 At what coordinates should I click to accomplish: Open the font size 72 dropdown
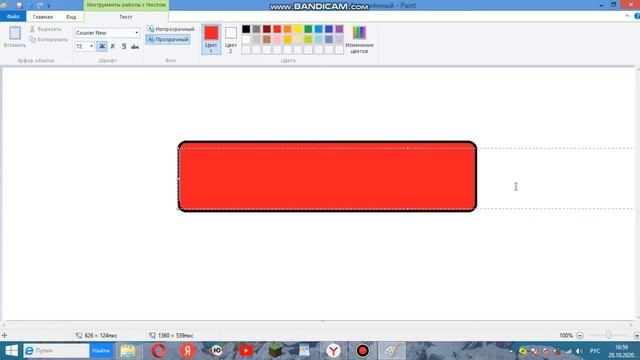click(x=91, y=47)
